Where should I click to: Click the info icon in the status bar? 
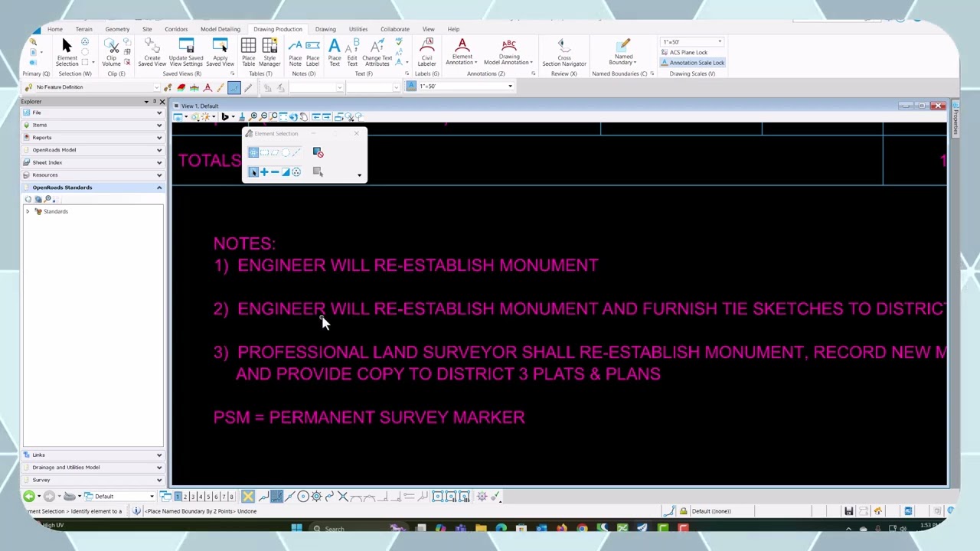pyautogui.click(x=136, y=510)
